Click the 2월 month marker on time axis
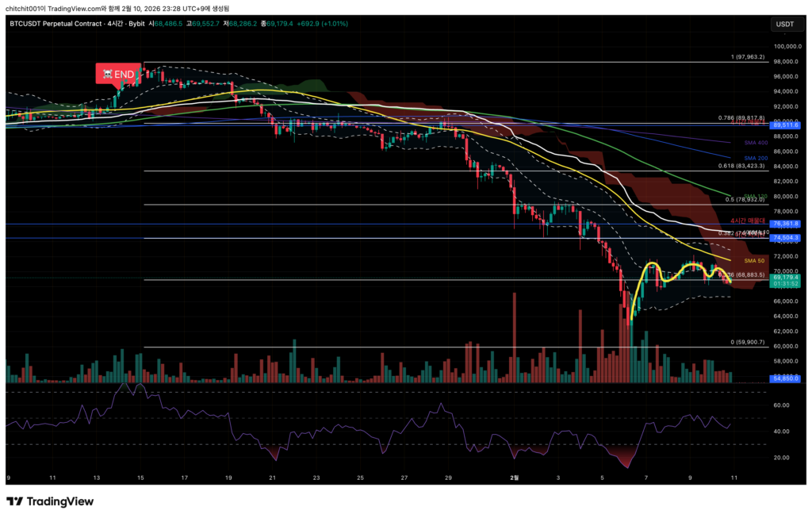The image size is (812, 518). 514,478
